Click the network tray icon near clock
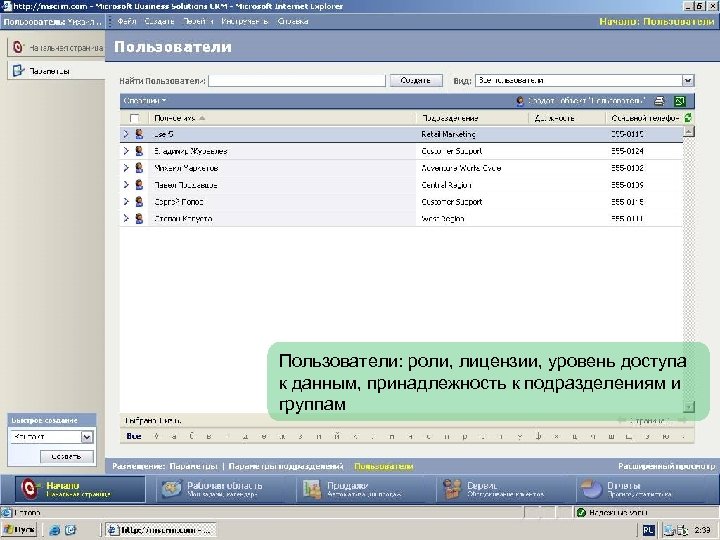This screenshot has width=720, height=540. click(669, 530)
